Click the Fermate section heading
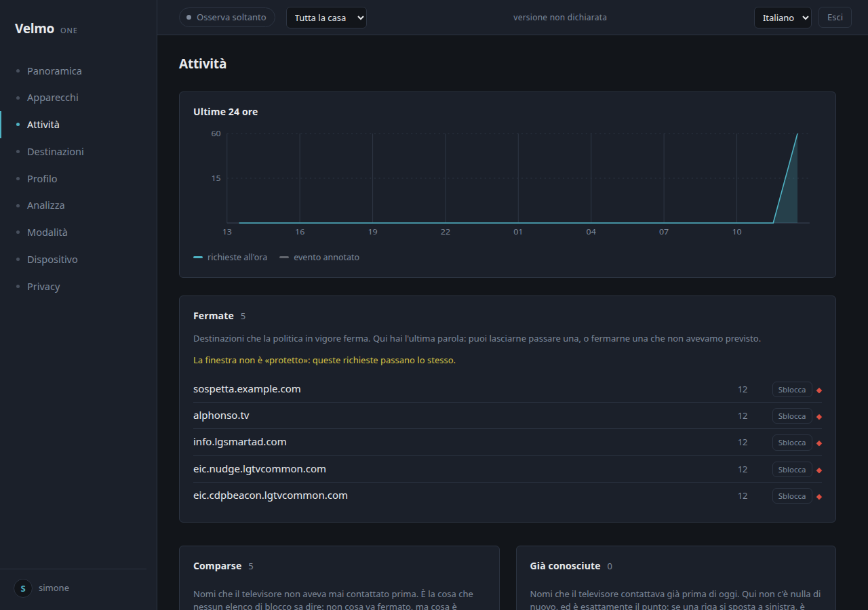The image size is (868, 610). 214,316
